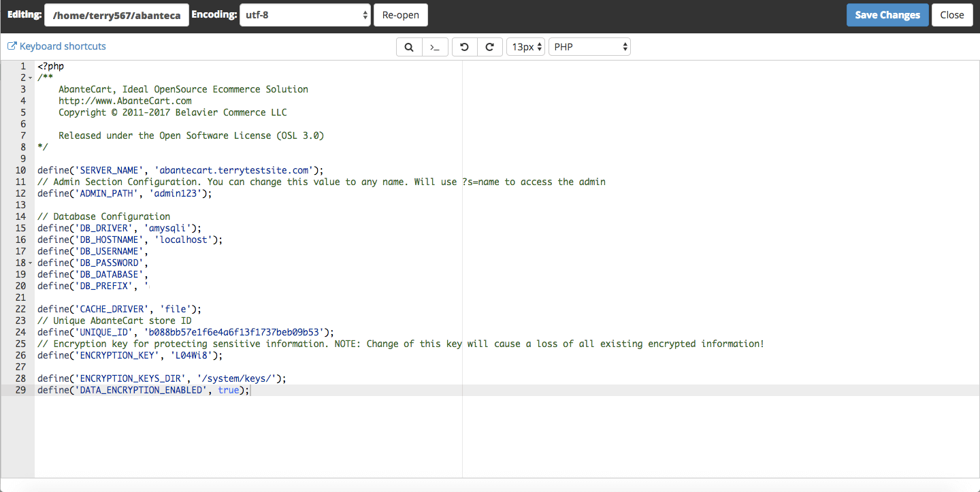
Task: Click the '// Admin Section Configuration' comment line
Action: [321, 182]
